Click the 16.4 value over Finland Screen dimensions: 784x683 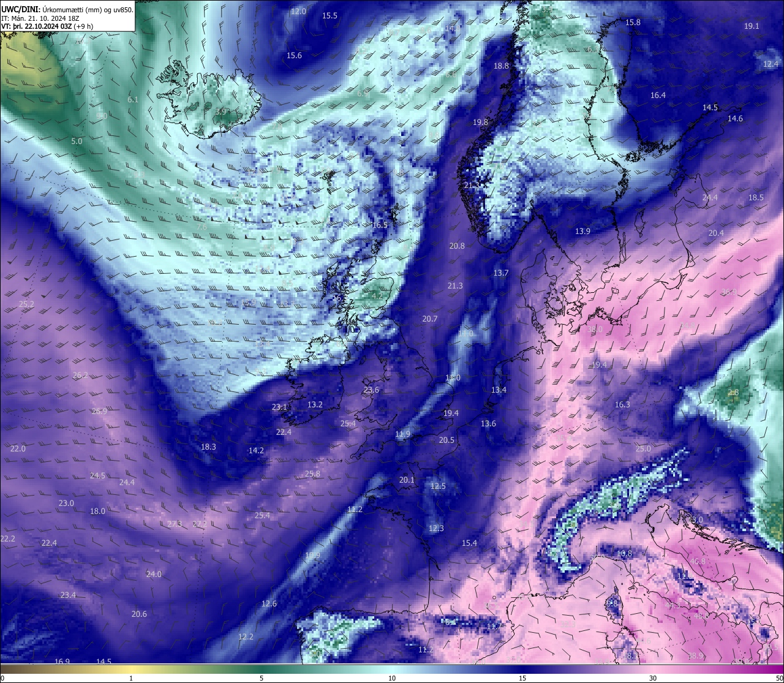click(658, 95)
